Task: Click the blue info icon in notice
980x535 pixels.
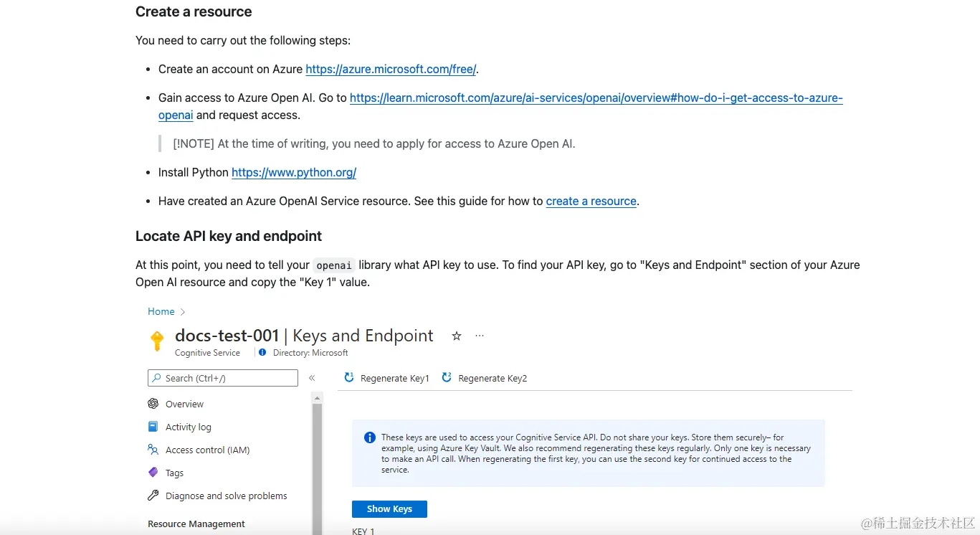Action: 370,437
